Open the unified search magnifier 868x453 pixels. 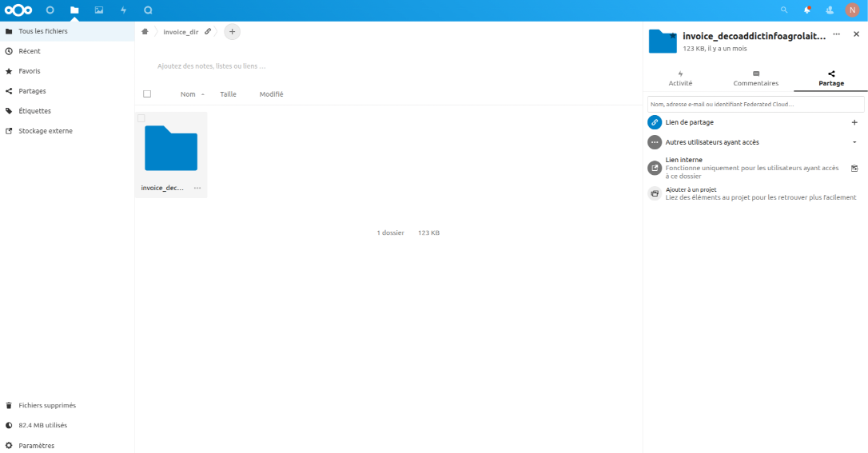[784, 10]
